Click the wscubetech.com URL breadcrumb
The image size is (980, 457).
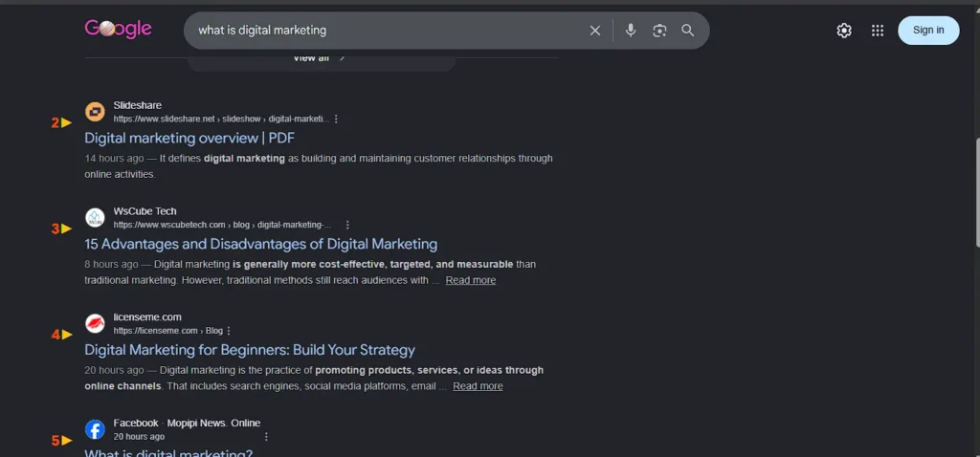click(222, 225)
